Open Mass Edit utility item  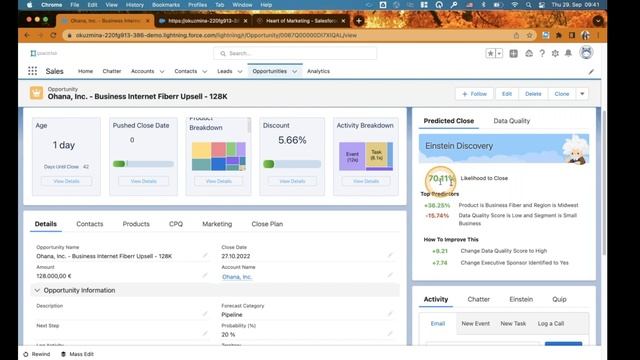pyautogui.click(x=77, y=354)
